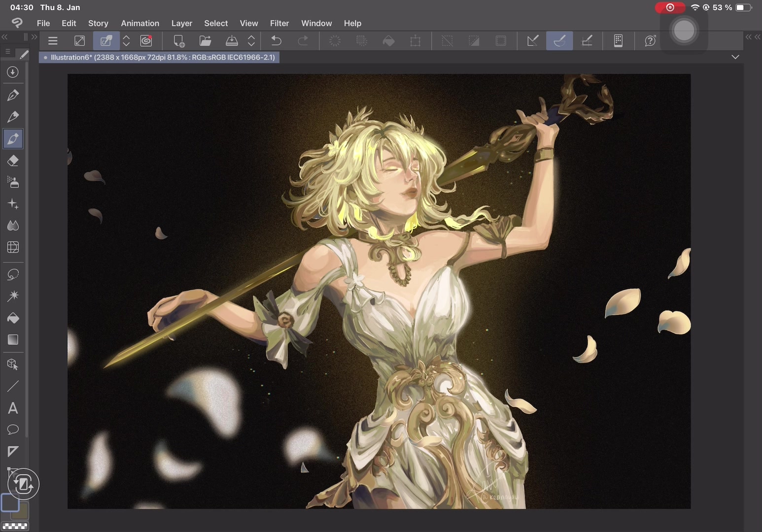The image size is (762, 532).
Task: Open the Layer menu
Action: pyautogui.click(x=182, y=23)
